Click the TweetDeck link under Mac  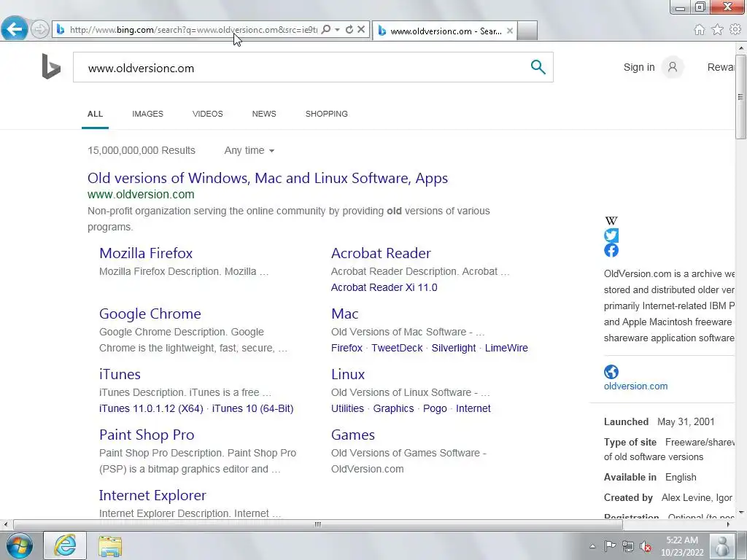[x=397, y=348]
